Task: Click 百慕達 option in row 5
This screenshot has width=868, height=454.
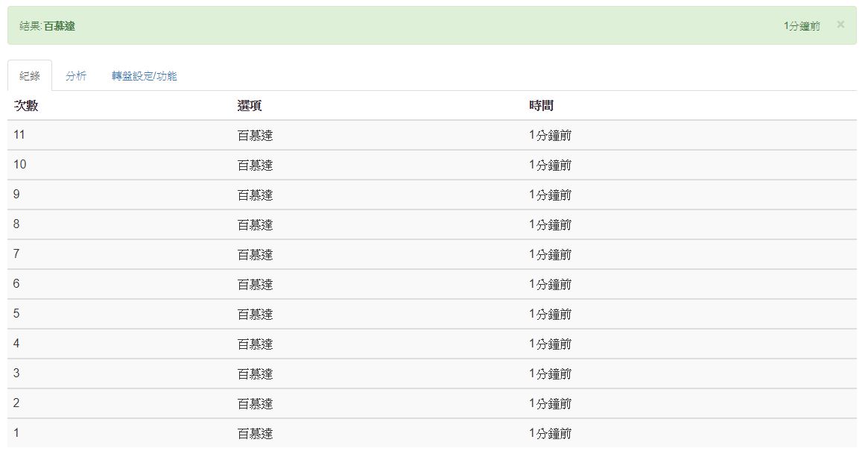Action: pyautogui.click(x=256, y=315)
